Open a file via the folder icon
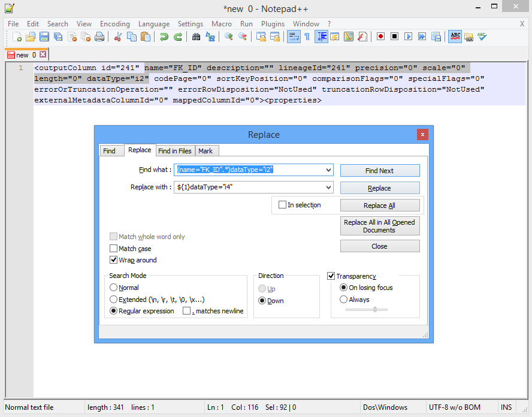Image resolution: width=532 pixels, height=417 pixels. click(x=31, y=37)
